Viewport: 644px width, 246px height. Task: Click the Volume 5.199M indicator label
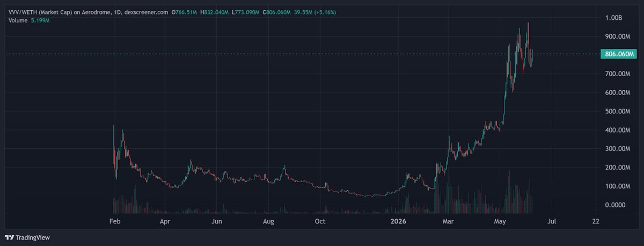tap(28, 20)
